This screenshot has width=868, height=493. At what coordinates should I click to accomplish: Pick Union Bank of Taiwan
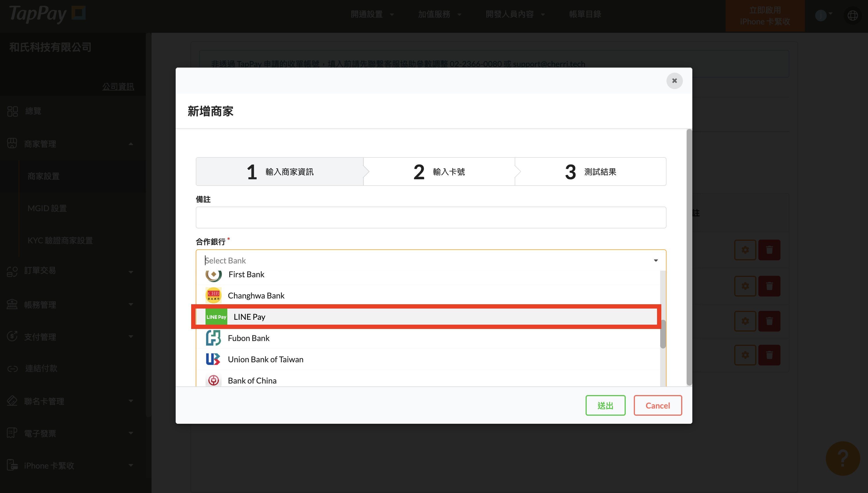pos(266,359)
